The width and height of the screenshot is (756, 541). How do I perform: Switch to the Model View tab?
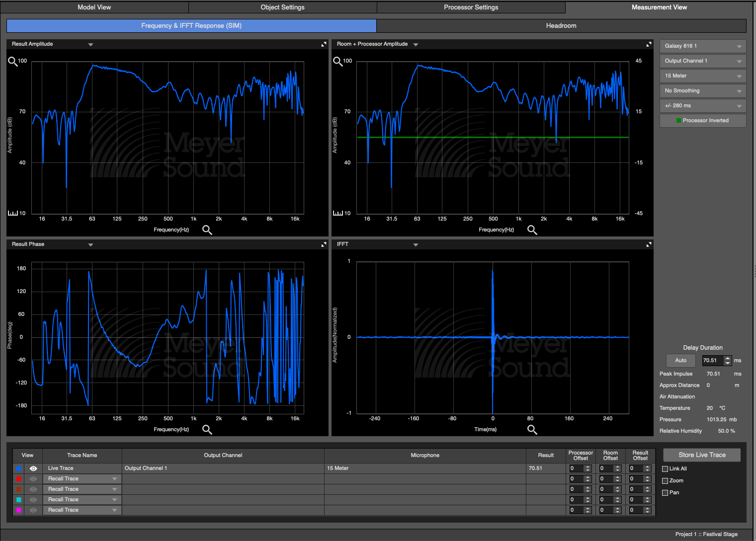(x=94, y=7)
